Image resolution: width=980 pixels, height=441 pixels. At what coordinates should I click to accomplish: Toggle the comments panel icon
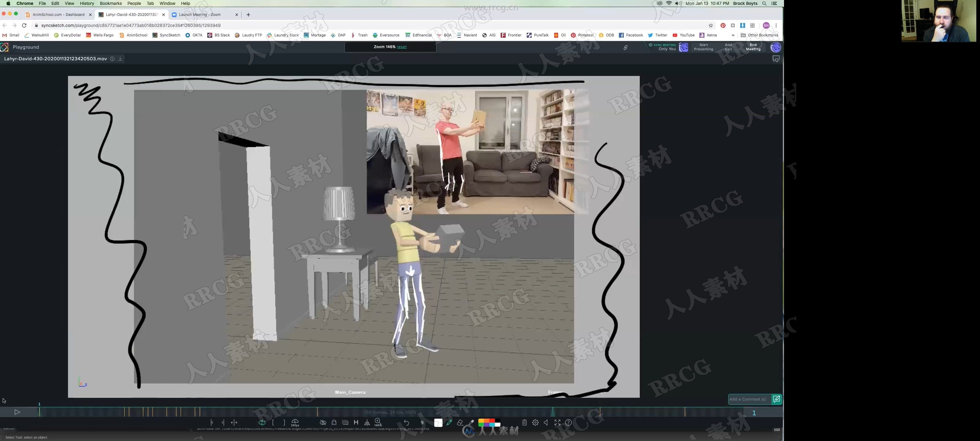(776, 59)
